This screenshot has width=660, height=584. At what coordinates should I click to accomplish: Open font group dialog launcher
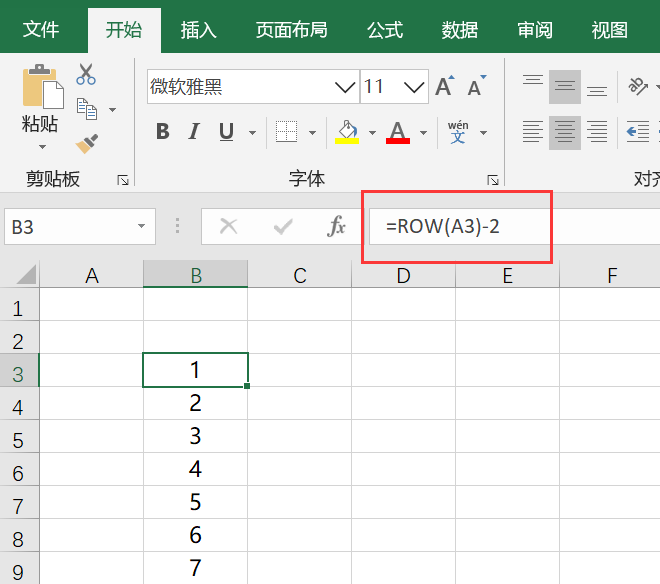493,180
